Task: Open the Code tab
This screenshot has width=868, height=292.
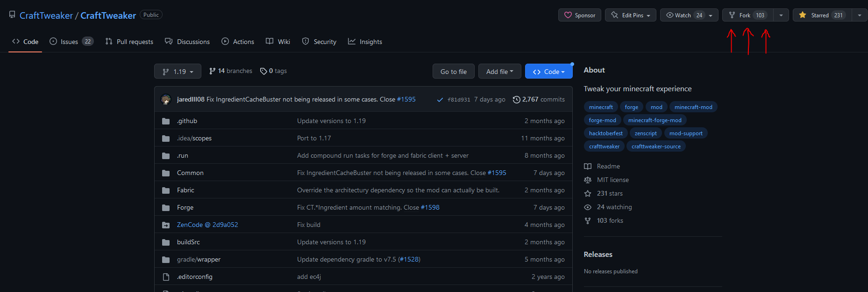Action: pyautogui.click(x=25, y=42)
